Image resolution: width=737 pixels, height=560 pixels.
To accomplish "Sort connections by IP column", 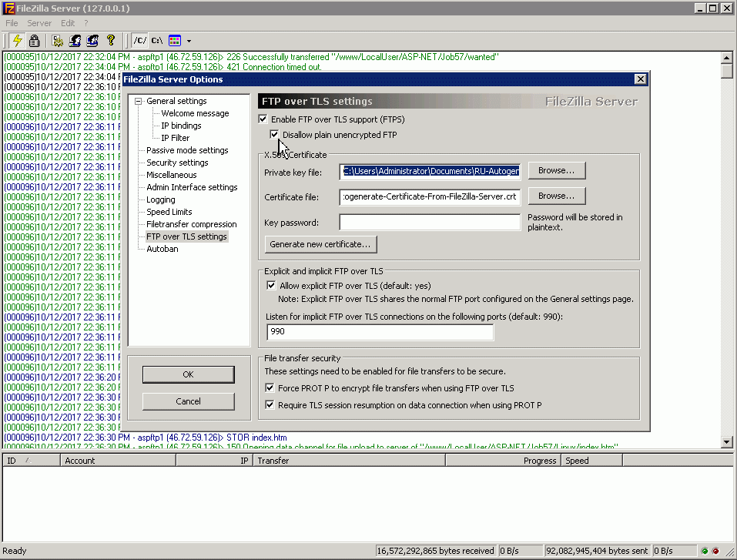I will 214,461.
